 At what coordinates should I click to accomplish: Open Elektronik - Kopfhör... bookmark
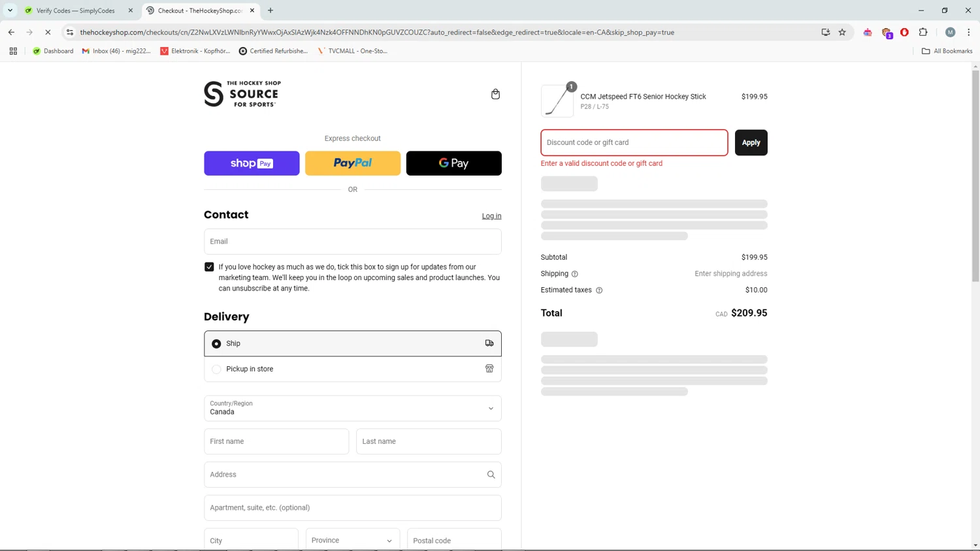pos(195,51)
